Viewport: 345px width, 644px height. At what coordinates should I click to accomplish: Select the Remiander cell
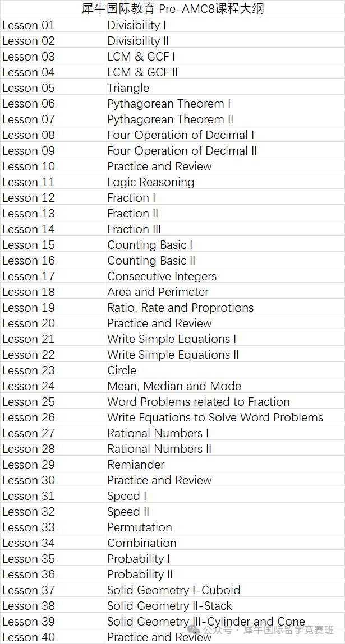coord(136,465)
